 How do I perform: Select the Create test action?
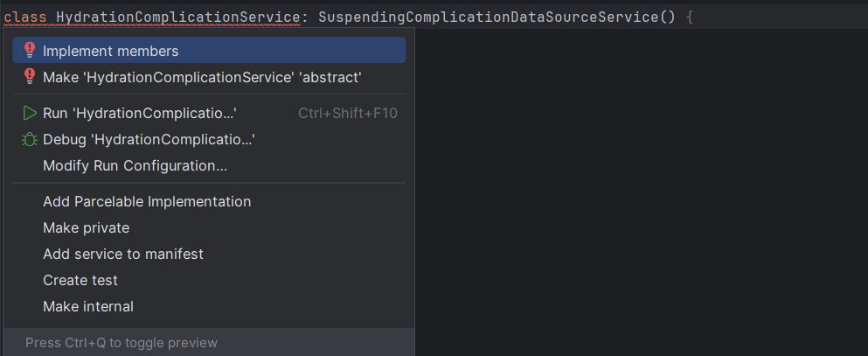click(209, 280)
